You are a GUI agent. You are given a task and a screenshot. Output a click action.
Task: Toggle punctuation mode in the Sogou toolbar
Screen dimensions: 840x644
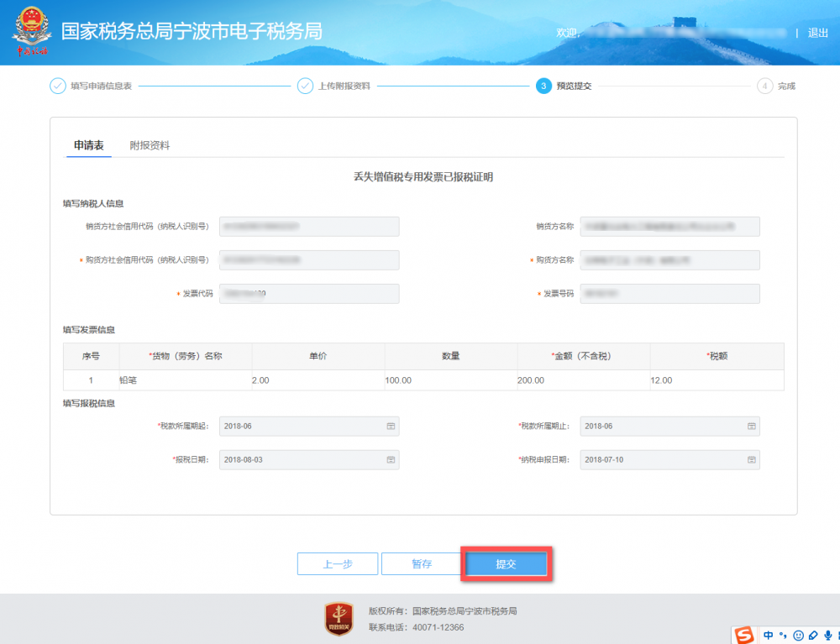[783, 636]
